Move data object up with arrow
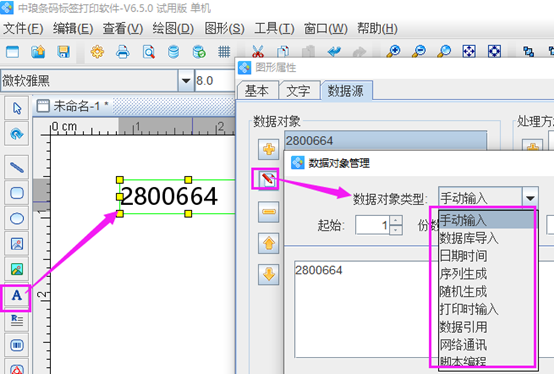 tap(269, 243)
